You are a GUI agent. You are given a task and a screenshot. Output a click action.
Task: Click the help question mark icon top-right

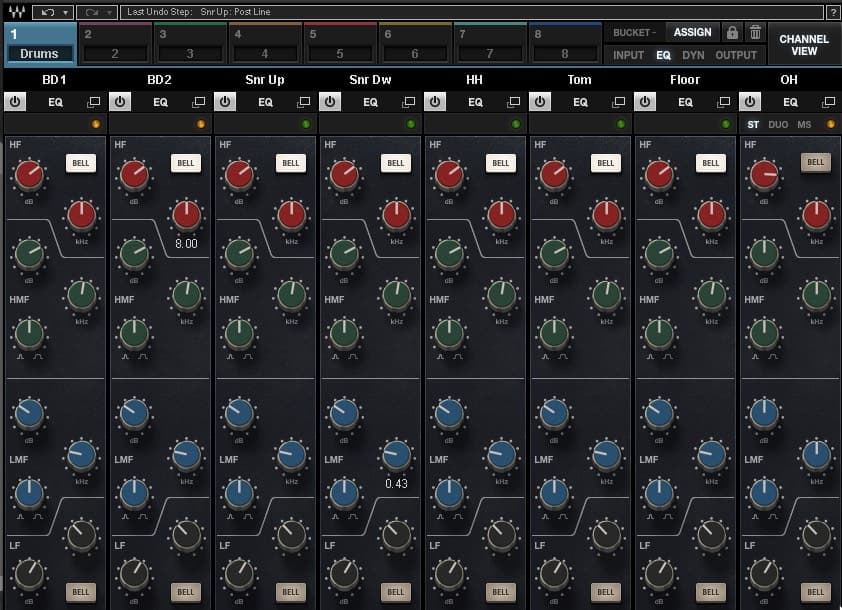point(835,12)
